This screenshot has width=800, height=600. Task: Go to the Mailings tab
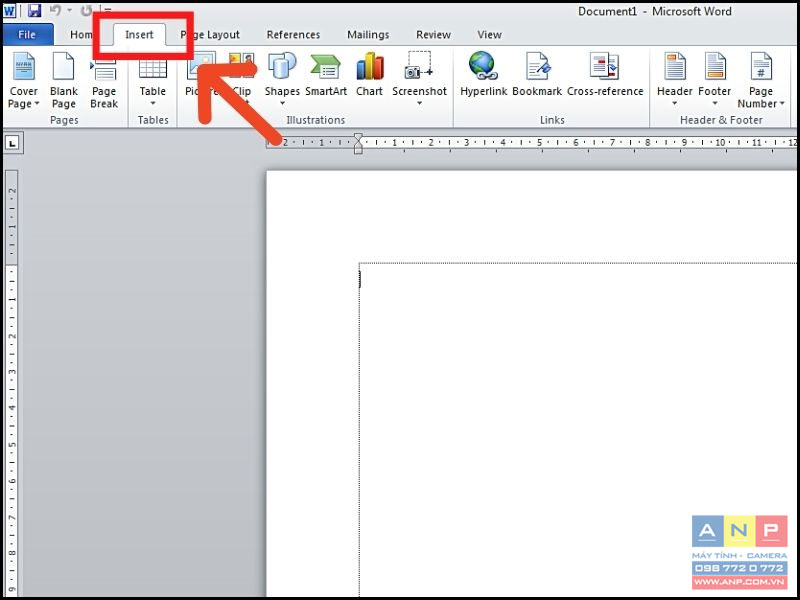[x=368, y=35]
